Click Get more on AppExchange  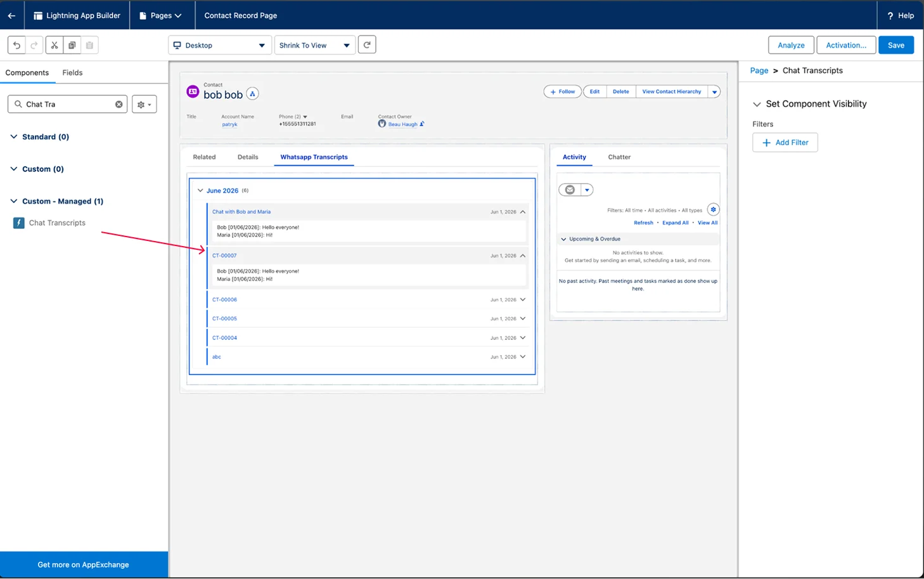click(x=84, y=564)
